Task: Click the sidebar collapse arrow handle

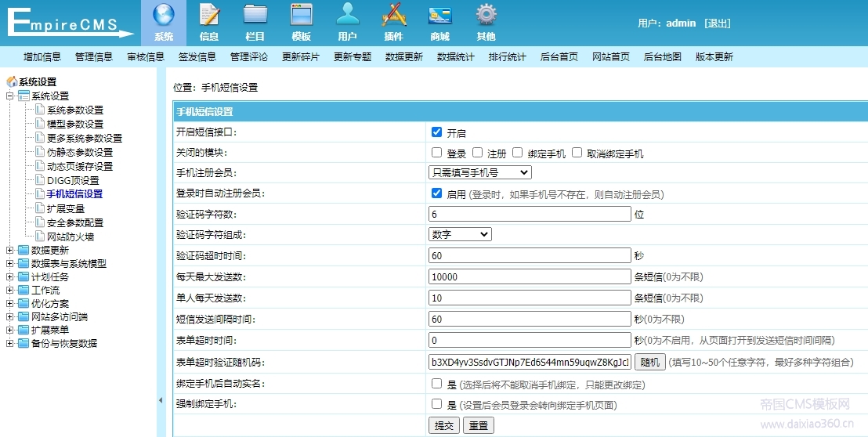Action: click(161, 400)
